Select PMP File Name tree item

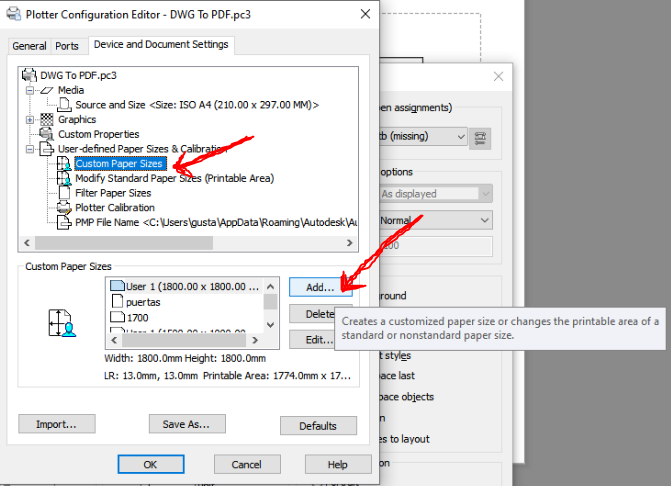(216, 222)
